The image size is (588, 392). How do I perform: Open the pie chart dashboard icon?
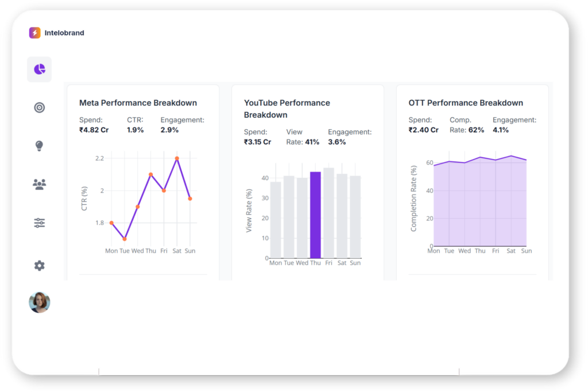pyautogui.click(x=39, y=69)
